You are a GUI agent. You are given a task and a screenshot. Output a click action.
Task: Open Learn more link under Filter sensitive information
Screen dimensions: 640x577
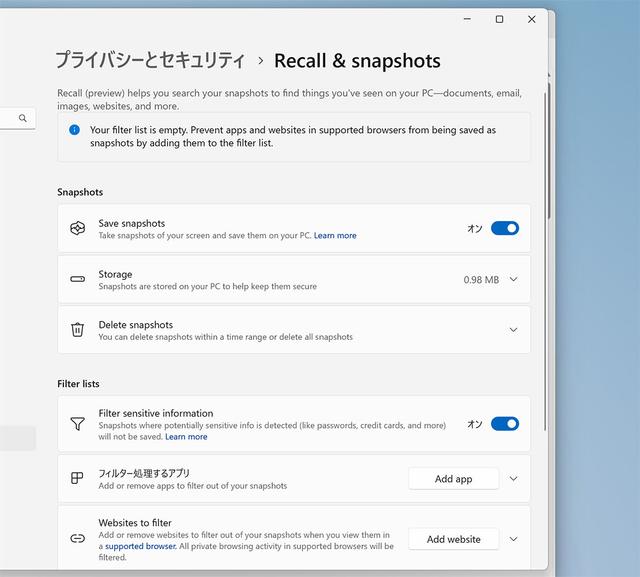pyautogui.click(x=186, y=437)
